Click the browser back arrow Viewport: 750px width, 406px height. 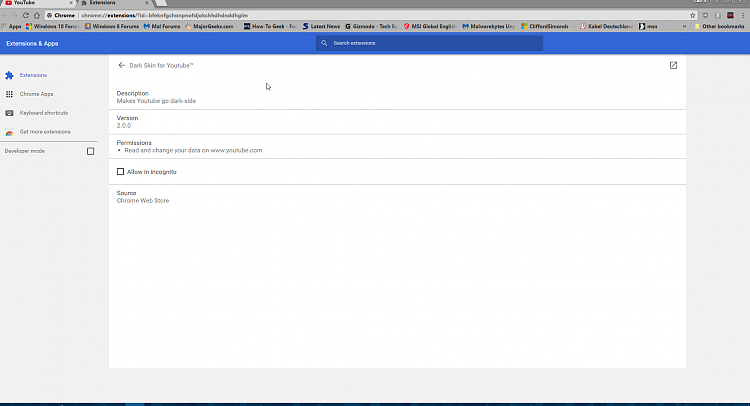click(5, 15)
